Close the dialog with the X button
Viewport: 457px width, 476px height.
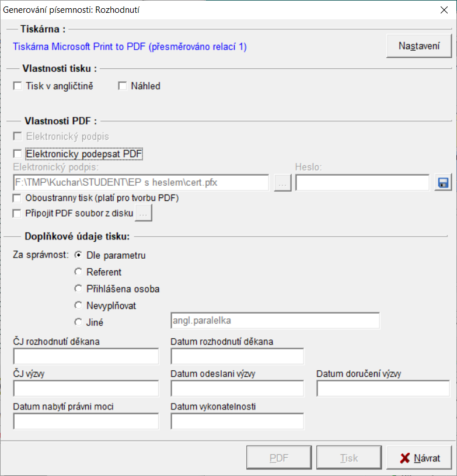pyautogui.click(x=442, y=10)
